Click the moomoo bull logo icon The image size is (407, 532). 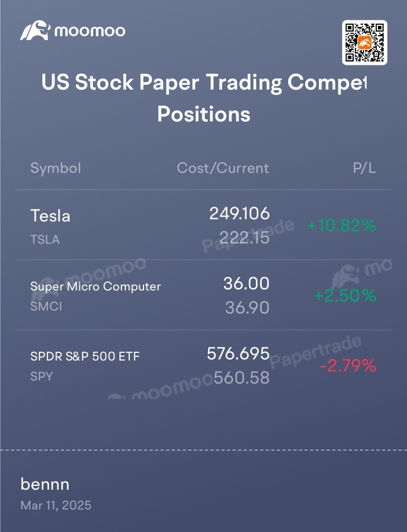click(35, 31)
